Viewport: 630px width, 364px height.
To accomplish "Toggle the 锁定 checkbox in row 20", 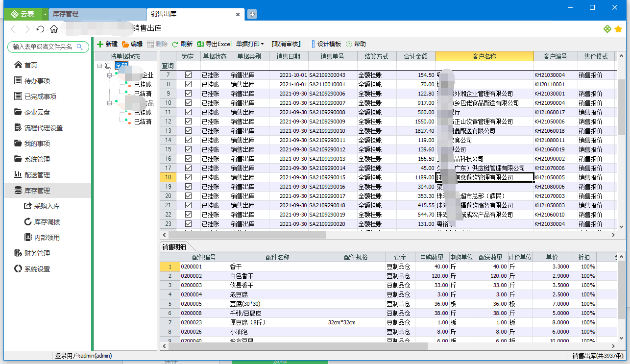I will (188, 196).
